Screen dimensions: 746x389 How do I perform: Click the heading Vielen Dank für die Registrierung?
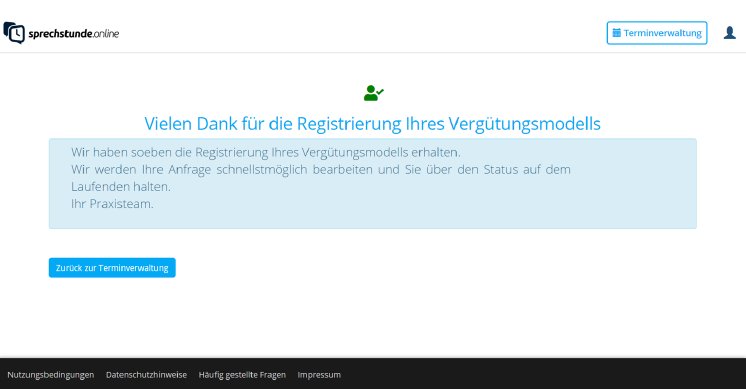point(373,124)
